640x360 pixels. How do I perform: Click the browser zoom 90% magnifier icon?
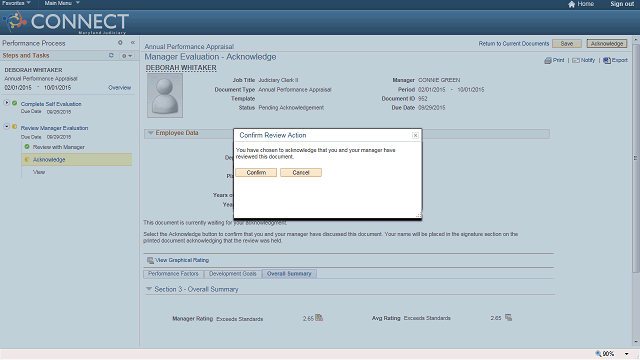click(x=598, y=353)
